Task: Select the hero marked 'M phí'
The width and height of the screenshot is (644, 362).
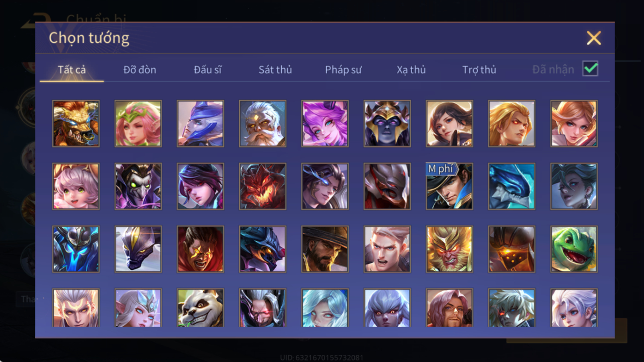Action: (449, 186)
